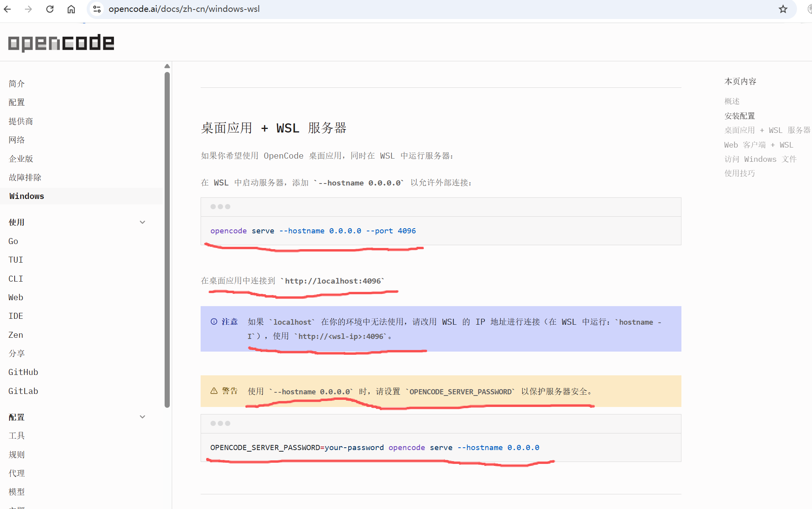The height and width of the screenshot is (509, 812).
Task: Click the opencode serve --port 4096 command
Action: point(313,231)
